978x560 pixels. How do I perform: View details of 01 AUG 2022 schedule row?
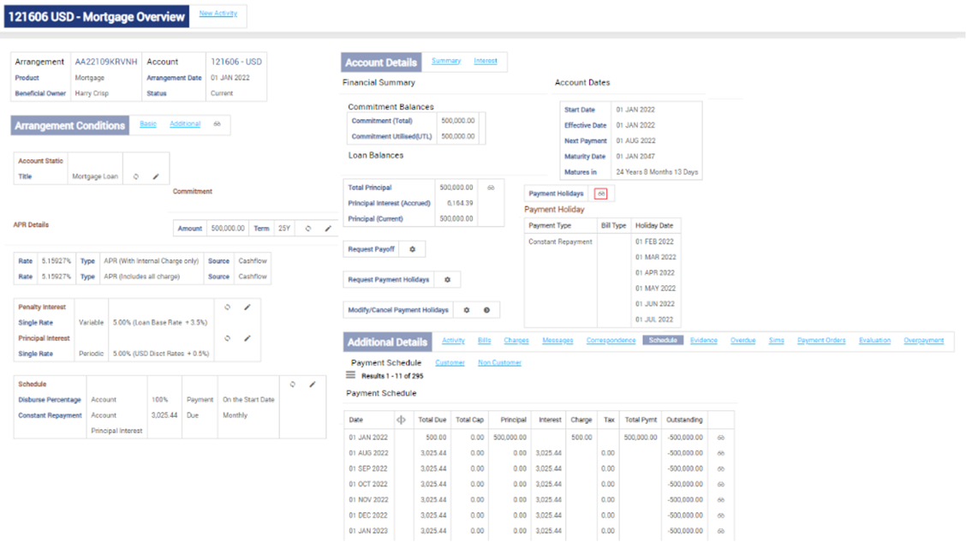[721, 453]
